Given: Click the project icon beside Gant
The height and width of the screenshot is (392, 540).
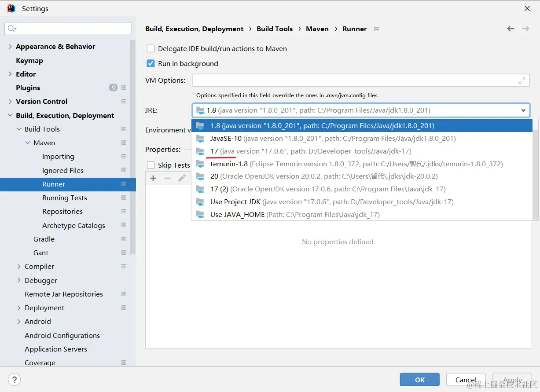Looking at the screenshot, I should (x=124, y=253).
